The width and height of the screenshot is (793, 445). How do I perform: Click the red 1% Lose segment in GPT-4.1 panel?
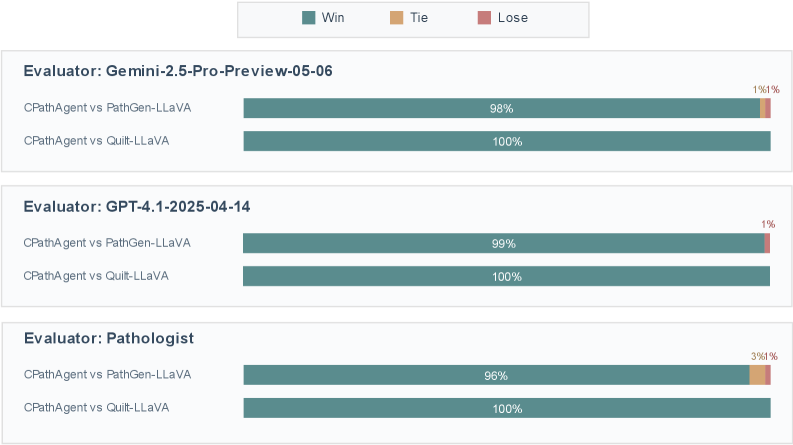(x=767, y=243)
